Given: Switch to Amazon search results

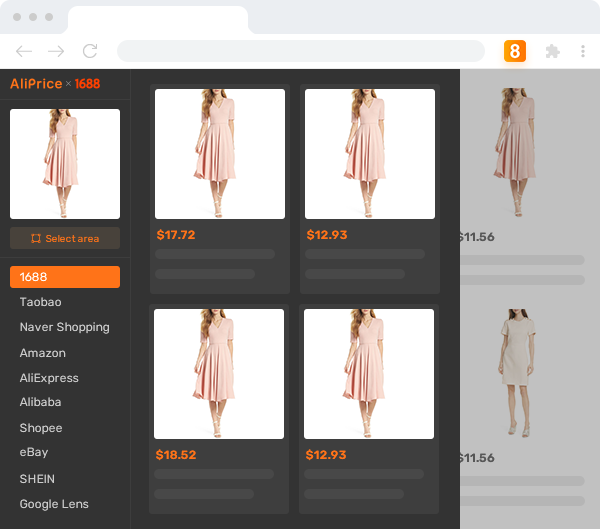Looking at the screenshot, I should tap(42, 353).
